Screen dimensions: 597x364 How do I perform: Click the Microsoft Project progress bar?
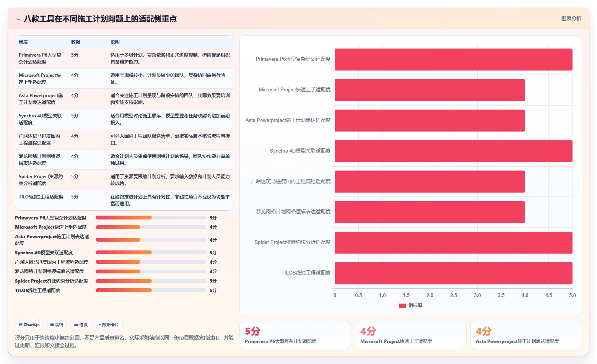[151, 227]
